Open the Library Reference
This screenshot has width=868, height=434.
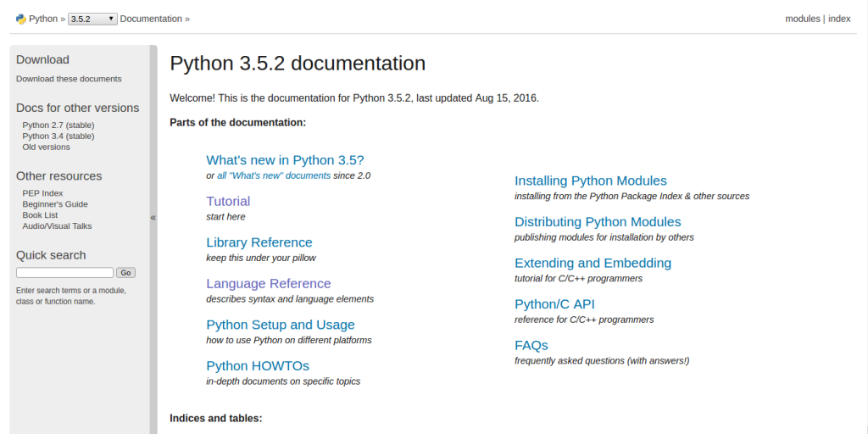point(259,242)
